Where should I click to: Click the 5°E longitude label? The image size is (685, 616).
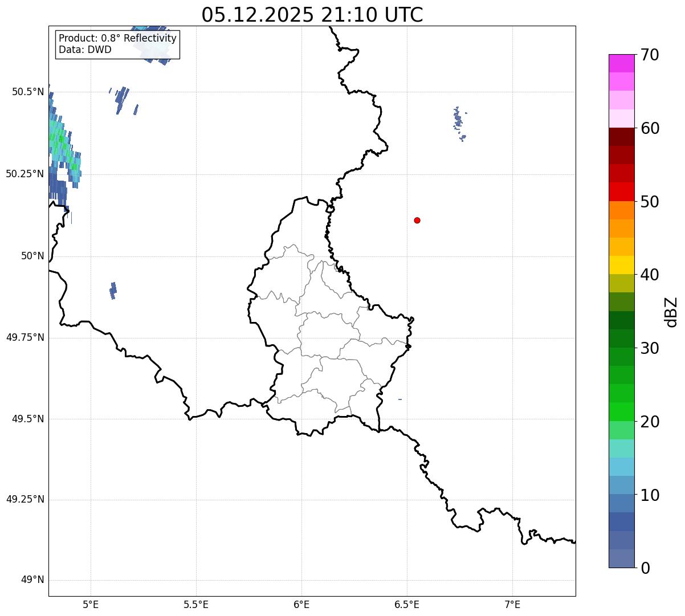(91, 605)
